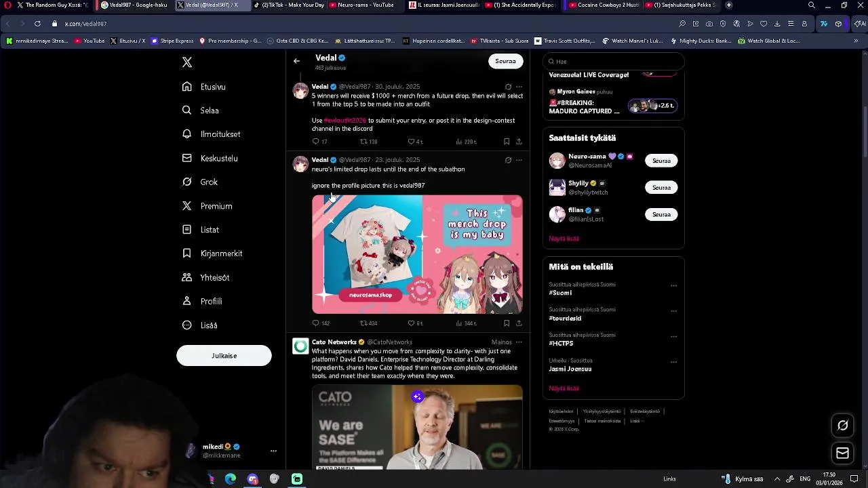Open the floating Grok button

842,426
